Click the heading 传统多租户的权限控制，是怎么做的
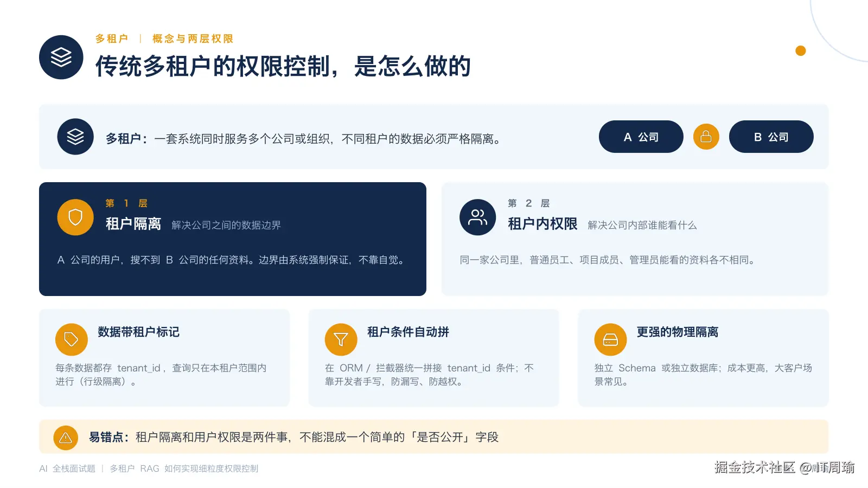868x488 pixels. (x=283, y=66)
